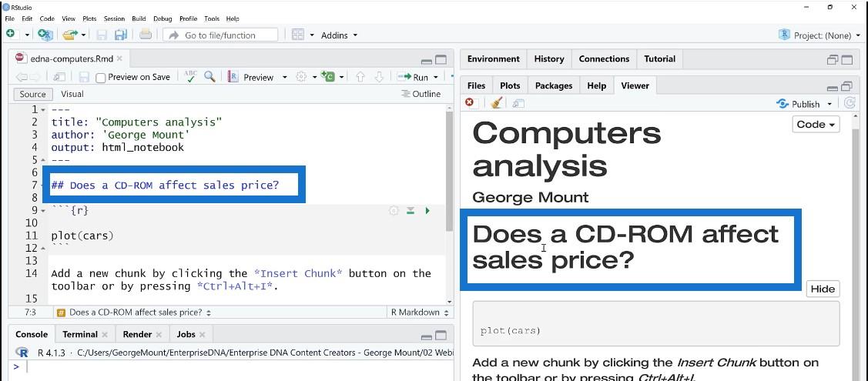This screenshot has width=868, height=381.
Task: Open the panes layout dropdown arrow
Action: 312,35
